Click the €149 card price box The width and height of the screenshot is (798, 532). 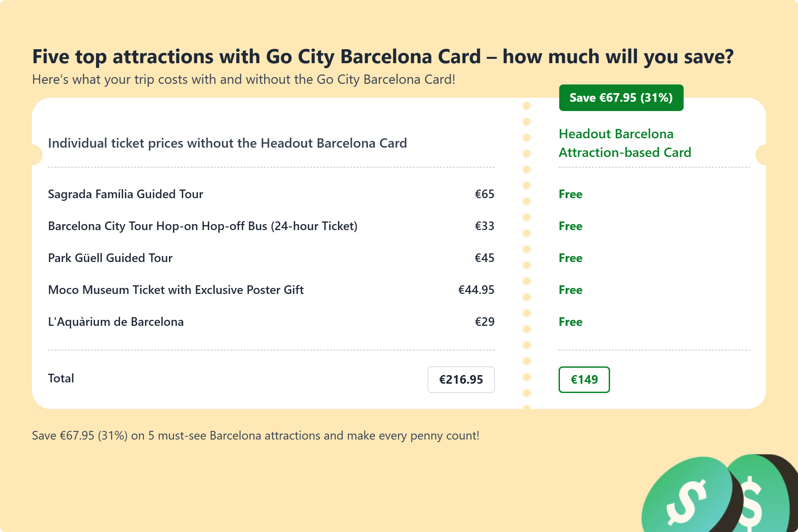click(584, 379)
